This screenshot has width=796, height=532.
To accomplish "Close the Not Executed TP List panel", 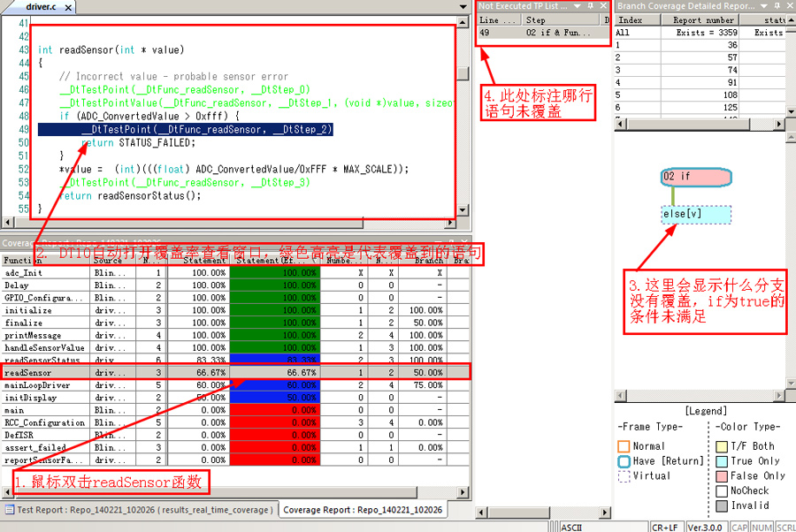I will pyautogui.click(x=603, y=5).
